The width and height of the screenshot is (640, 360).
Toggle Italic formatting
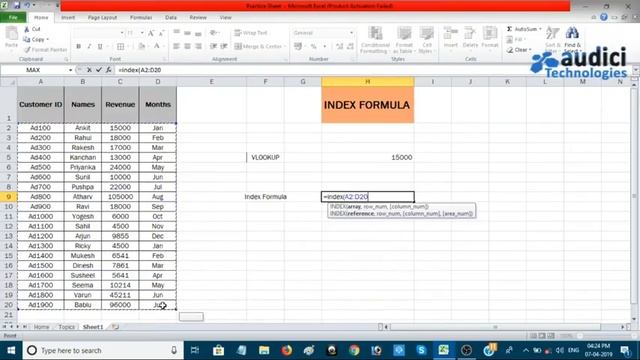pos(89,47)
